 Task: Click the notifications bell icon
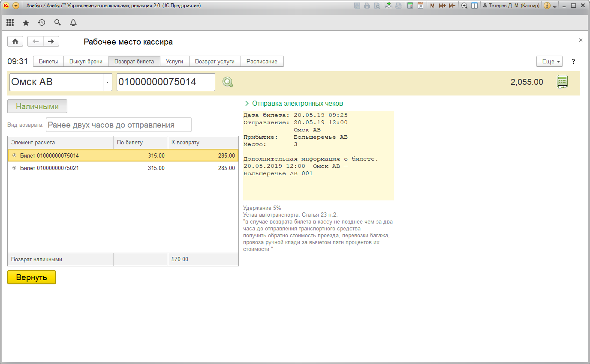click(x=73, y=23)
